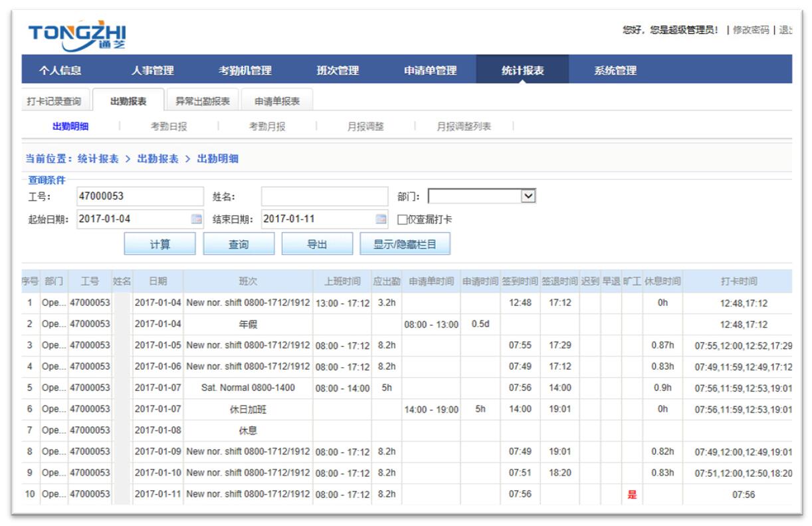Viewport: 812px width, 526px height.
Task: Click the 班次 column header
Action: click(248, 281)
